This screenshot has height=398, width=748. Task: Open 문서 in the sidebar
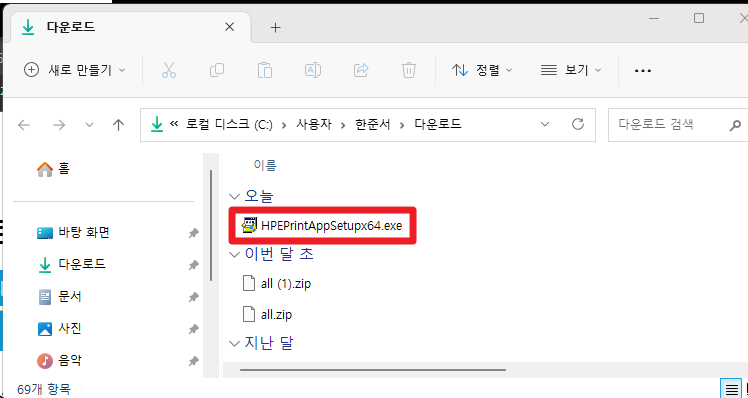tap(60, 297)
